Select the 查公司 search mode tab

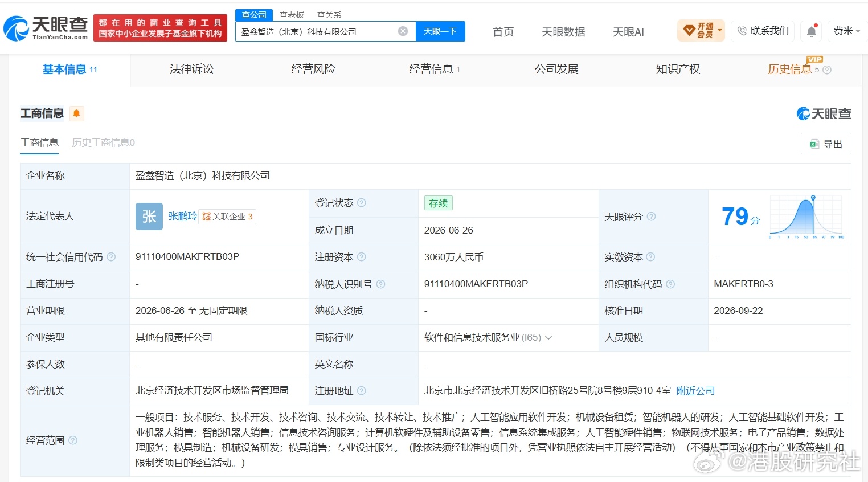[x=254, y=15]
